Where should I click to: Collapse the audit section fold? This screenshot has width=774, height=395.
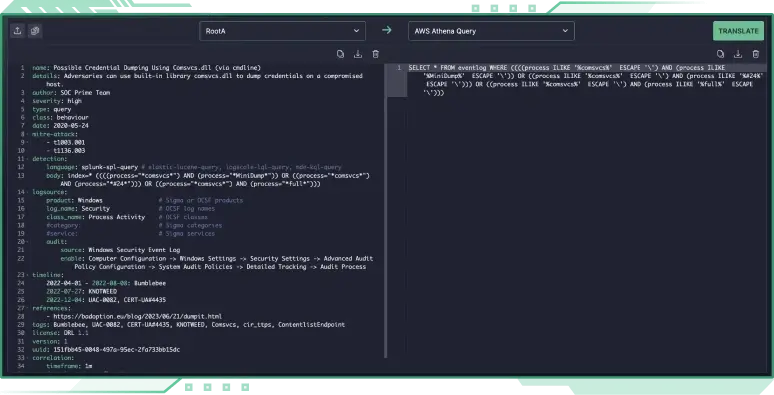click(x=28, y=242)
